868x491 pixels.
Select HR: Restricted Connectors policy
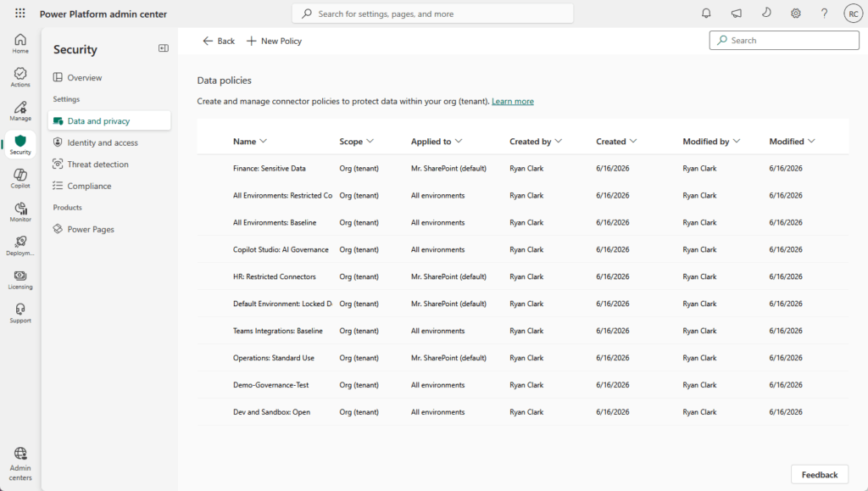274,276
